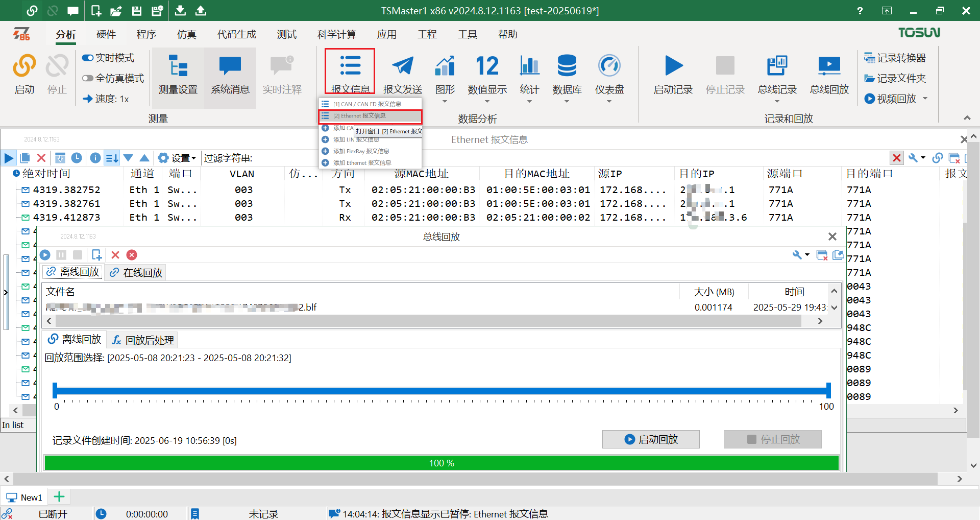Click green 100 % progress bar
This screenshot has width=980, height=520.
click(x=442, y=463)
